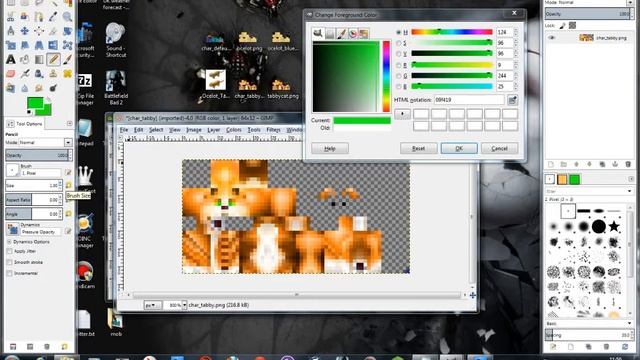The height and width of the screenshot is (360, 640).
Task: Select the Blur/Sharpen droplet tool
Action: [25, 88]
